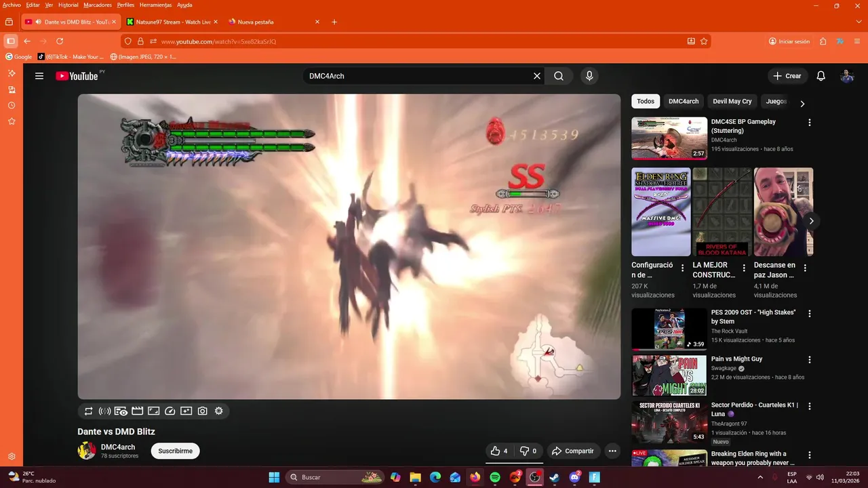Click the Crear button
The image size is (868, 488).
point(788,76)
